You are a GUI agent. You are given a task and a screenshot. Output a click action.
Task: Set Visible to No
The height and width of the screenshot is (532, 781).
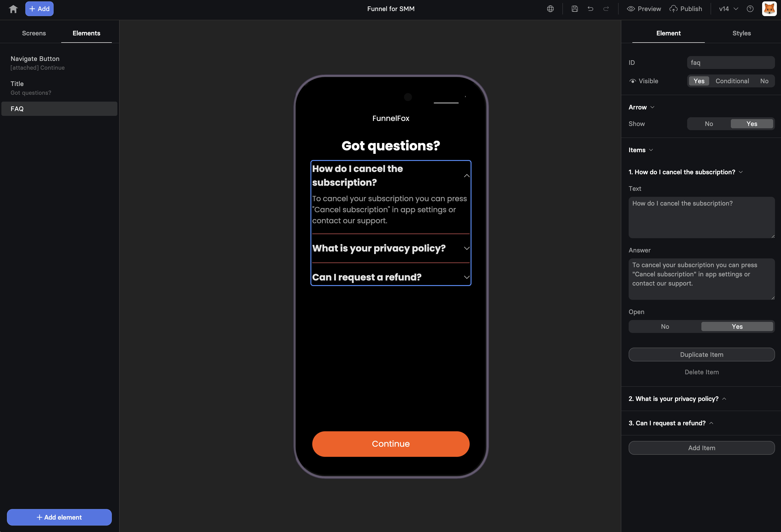pyautogui.click(x=764, y=81)
